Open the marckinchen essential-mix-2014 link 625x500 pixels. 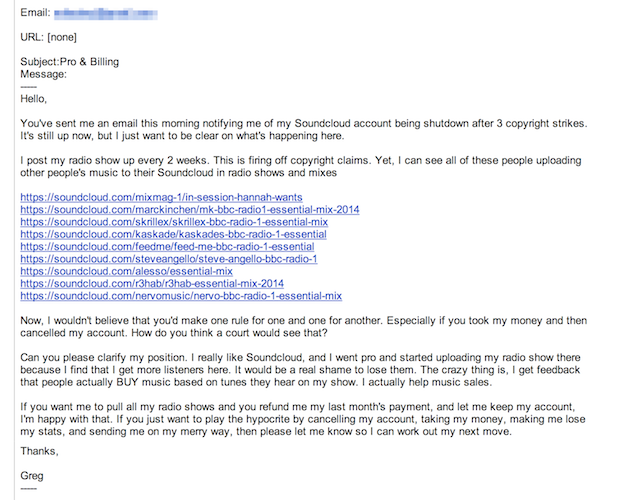[x=189, y=210]
